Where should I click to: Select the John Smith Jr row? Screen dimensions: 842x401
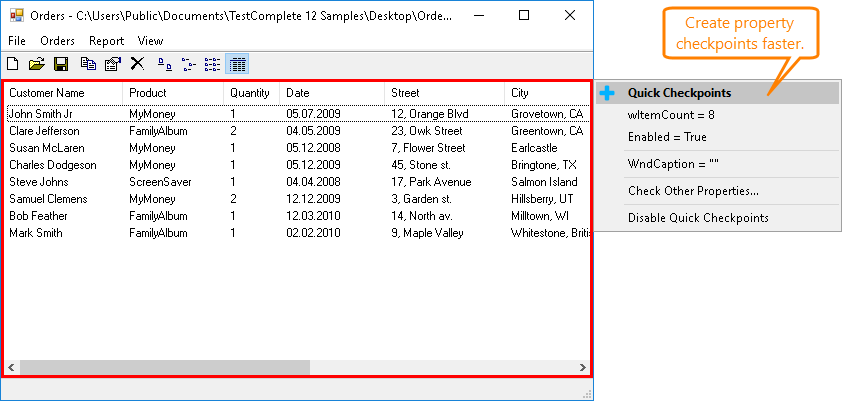(297, 114)
